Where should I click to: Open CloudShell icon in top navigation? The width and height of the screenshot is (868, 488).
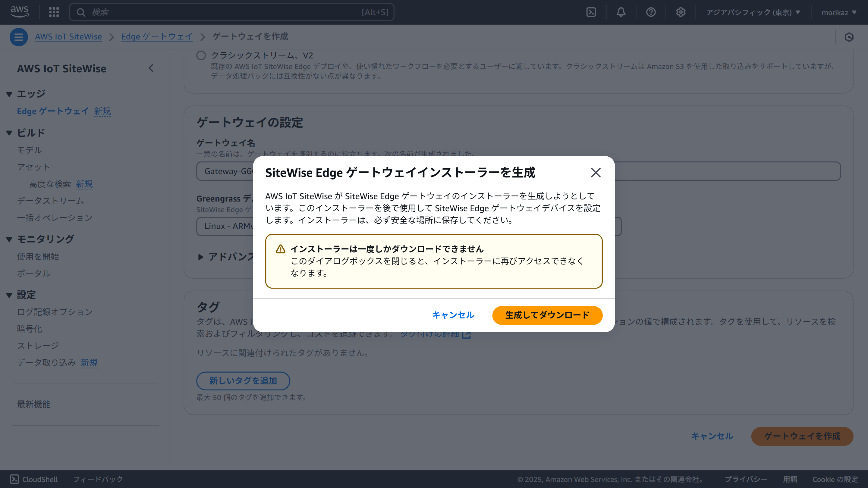pos(591,12)
